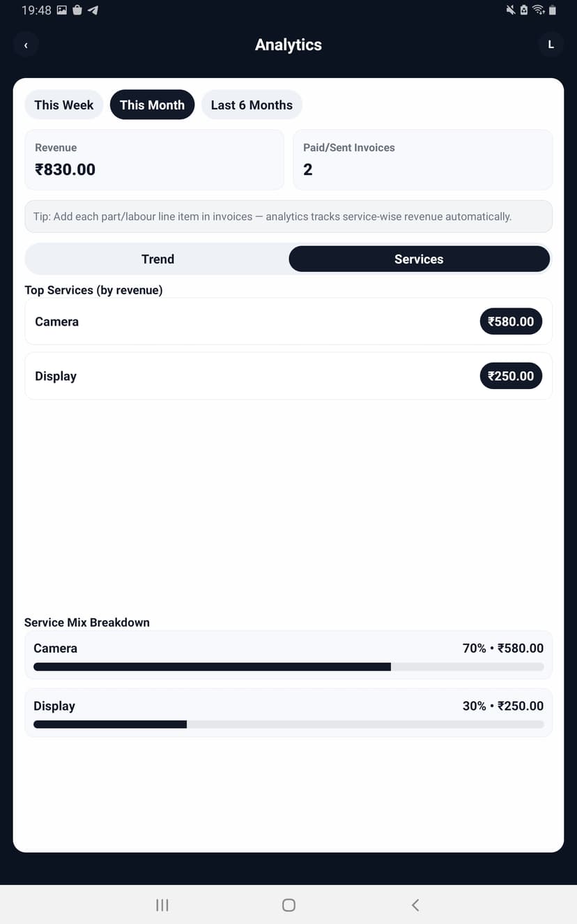Tap the analytics tip banner
The width and height of the screenshot is (577, 924).
pyautogui.click(x=288, y=216)
